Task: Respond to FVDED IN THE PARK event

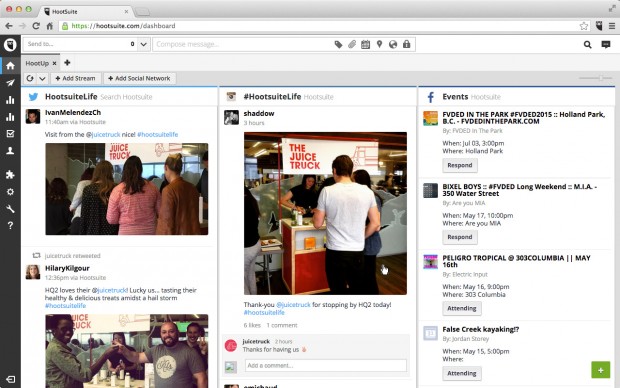Action: 460,165
